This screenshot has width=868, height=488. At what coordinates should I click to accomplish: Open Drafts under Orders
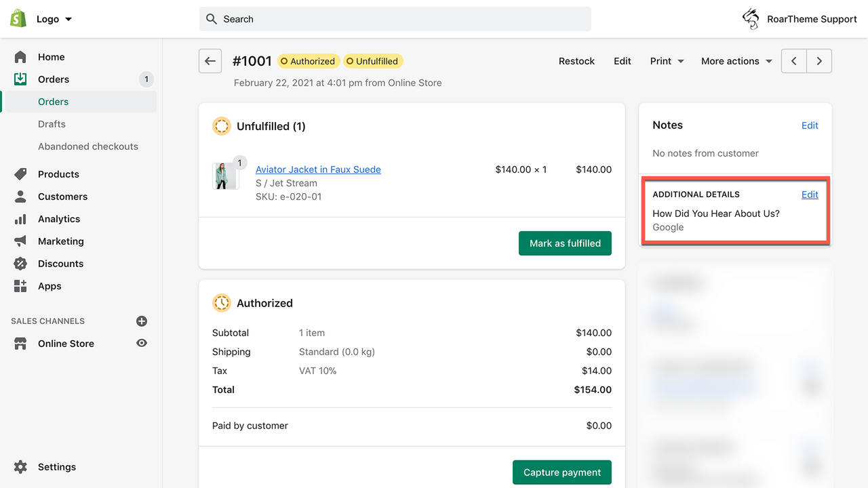click(x=52, y=124)
